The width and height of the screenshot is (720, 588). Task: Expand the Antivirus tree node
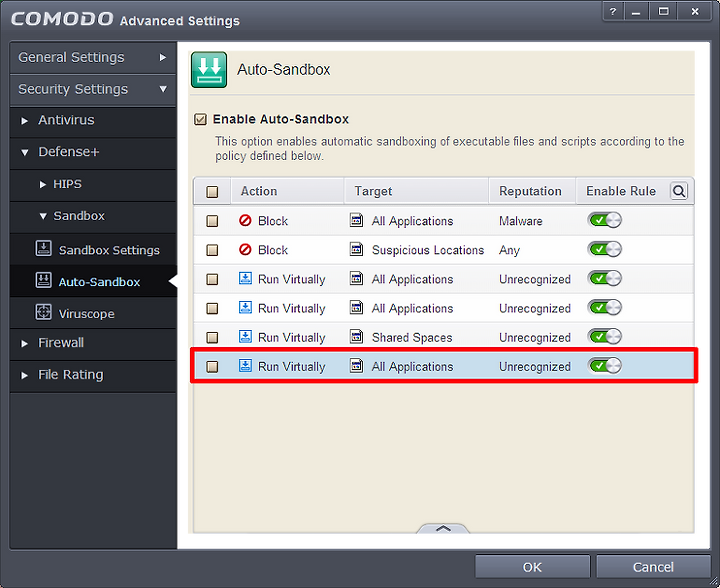(x=24, y=121)
